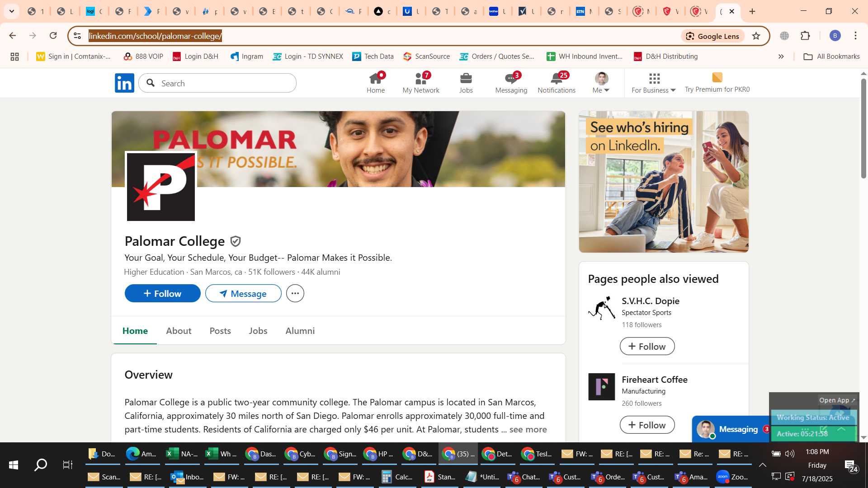The width and height of the screenshot is (868, 488).
Task: Click the LinkedIn search field
Action: [217, 83]
